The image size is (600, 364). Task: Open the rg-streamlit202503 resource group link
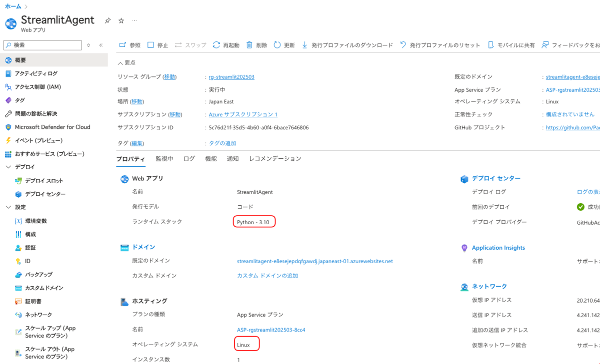231,77
